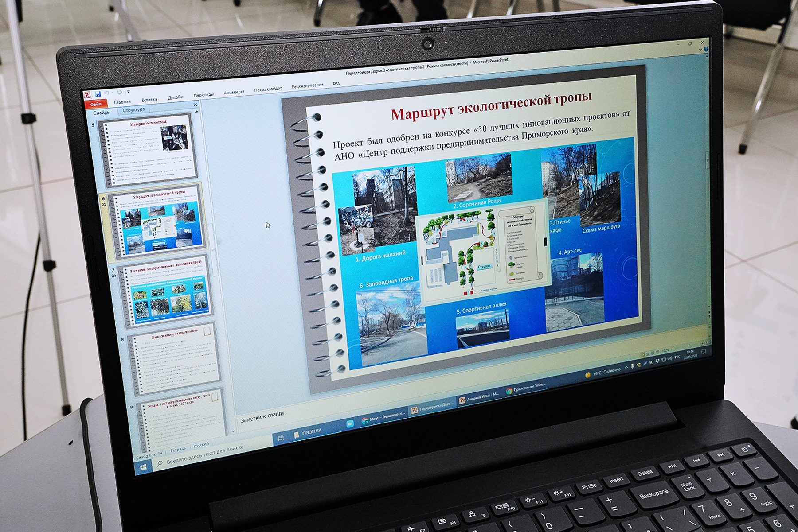Viewport: 798px width, 532px height.
Task: Switch to Reading view icon
Action: click(x=653, y=353)
